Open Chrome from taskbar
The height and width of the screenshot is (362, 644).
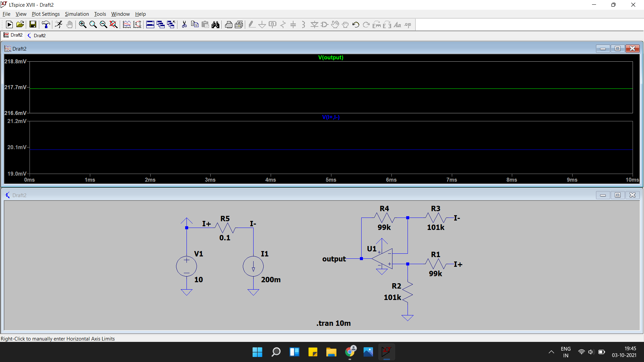(x=350, y=352)
